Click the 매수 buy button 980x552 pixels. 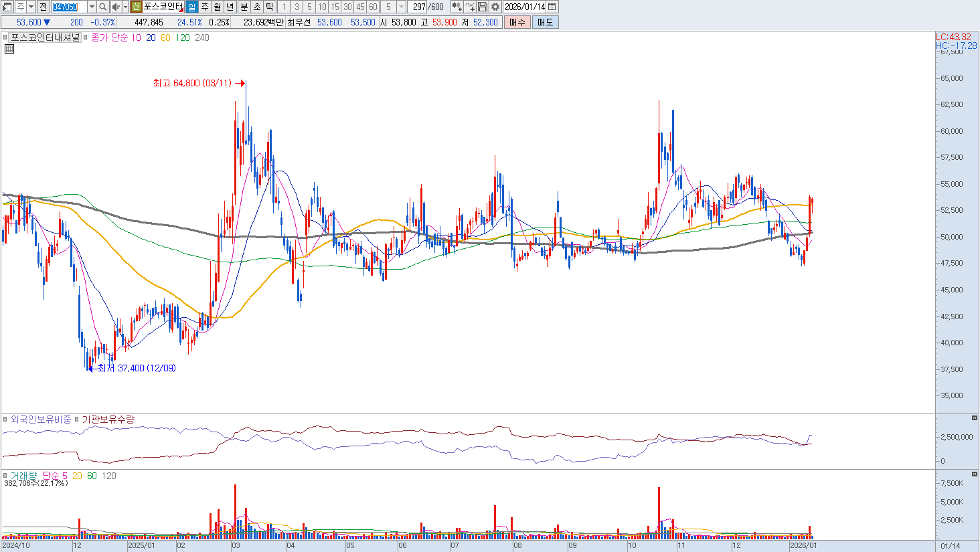tap(517, 22)
